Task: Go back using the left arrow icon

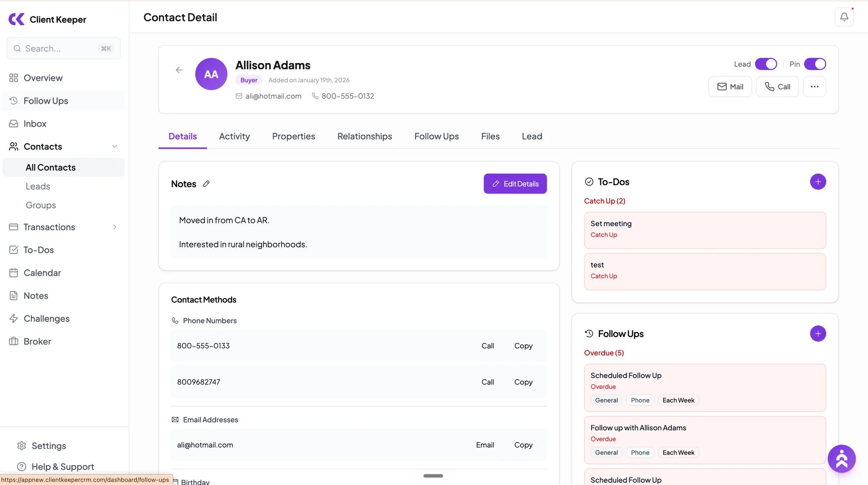Action: [x=179, y=70]
